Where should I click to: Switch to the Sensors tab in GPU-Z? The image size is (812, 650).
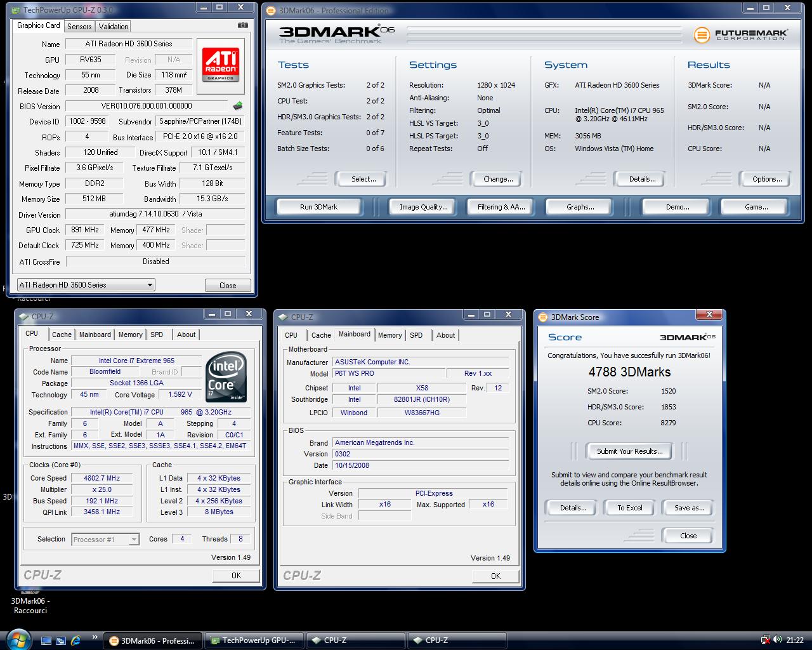[79, 26]
